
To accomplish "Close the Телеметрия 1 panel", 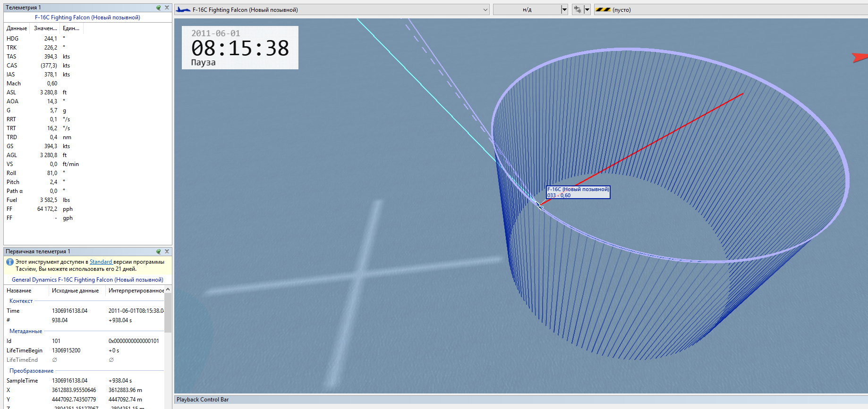I will (x=167, y=8).
